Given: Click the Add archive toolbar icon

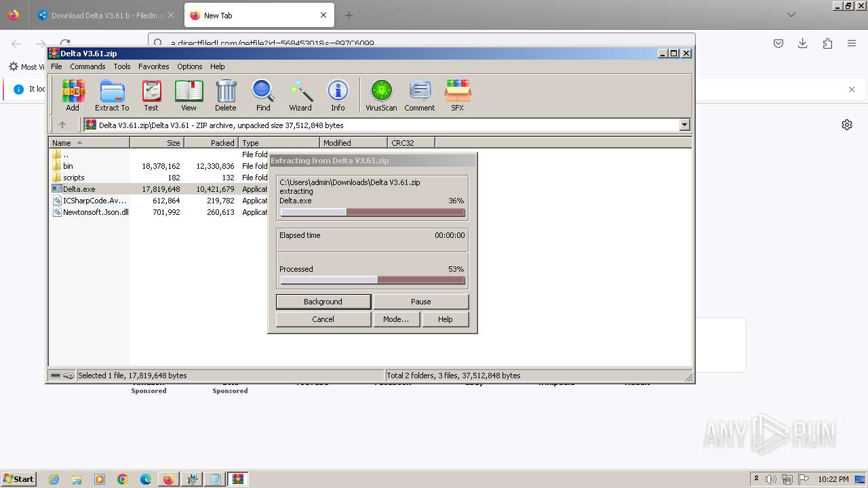Looking at the screenshot, I should [73, 95].
